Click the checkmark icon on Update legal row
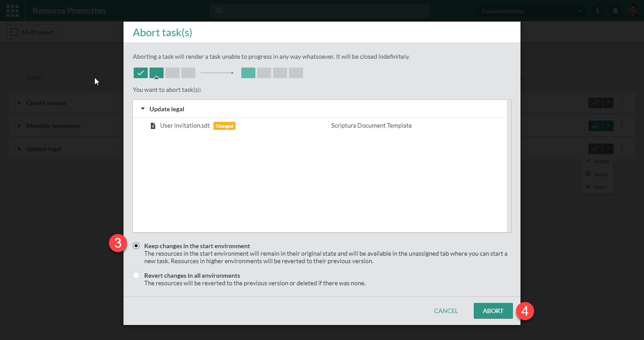Viewport: 644px width, 340px height. [x=595, y=149]
